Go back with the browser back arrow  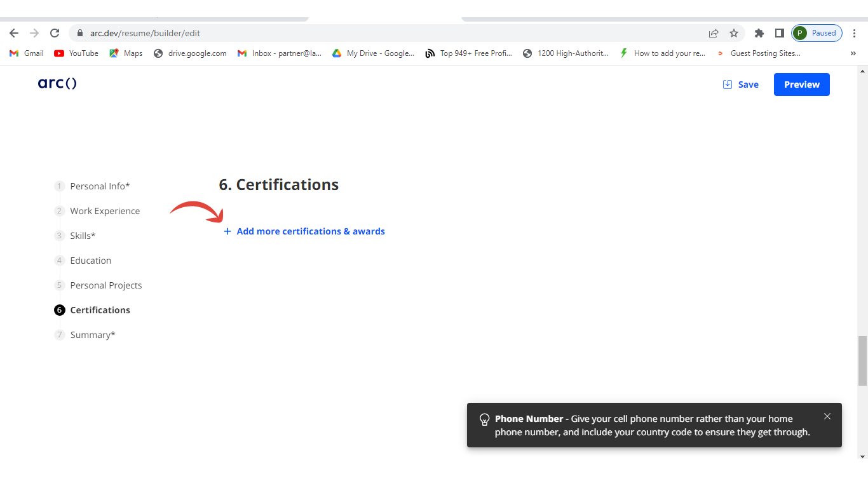pyautogui.click(x=14, y=33)
